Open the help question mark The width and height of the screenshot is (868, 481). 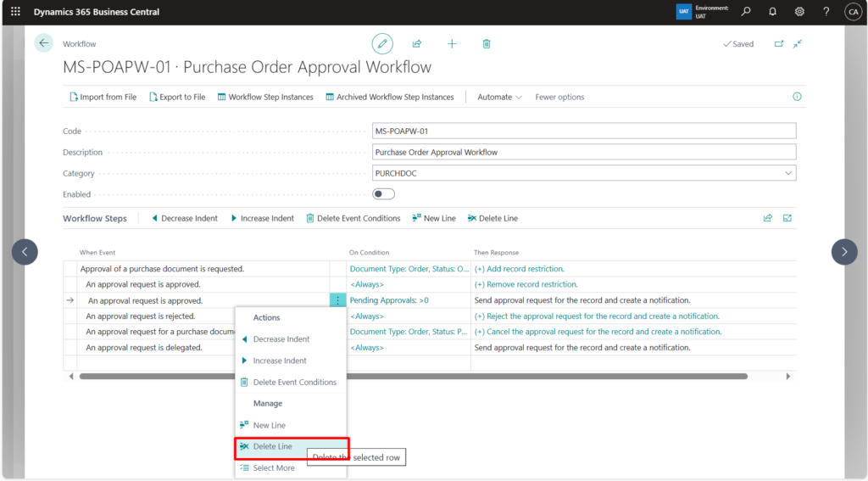[x=826, y=12]
